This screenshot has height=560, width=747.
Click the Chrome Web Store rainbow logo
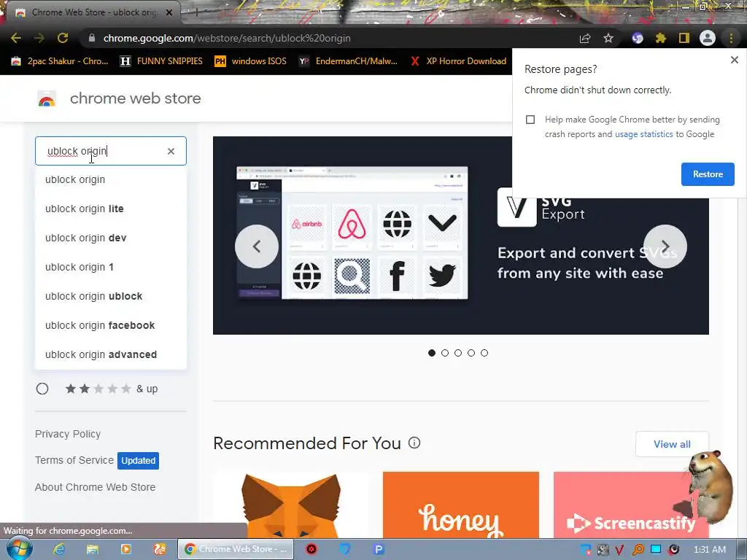[47, 98]
